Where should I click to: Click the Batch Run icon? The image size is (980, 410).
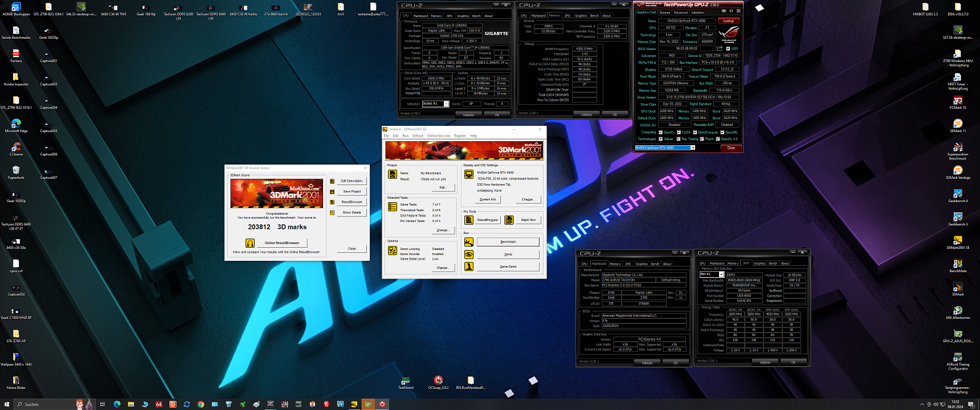pyautogui.click(x=509, y=220)
